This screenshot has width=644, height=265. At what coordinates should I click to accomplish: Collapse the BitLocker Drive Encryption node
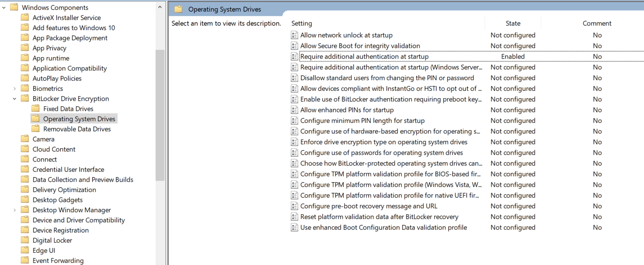[15, 99]
